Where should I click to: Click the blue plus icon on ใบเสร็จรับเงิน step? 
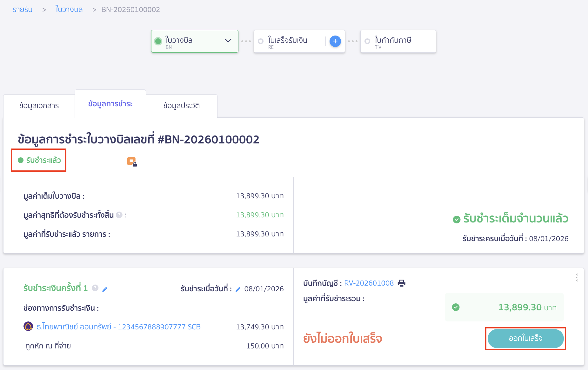pyautogui.click(x=335, y=41)
